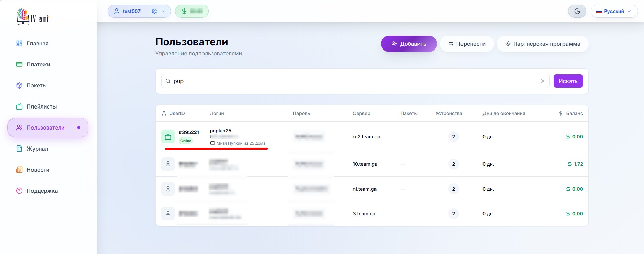This screenshot has height=254, width=644.
Task: Click the Искать search button
Action: click(x=568, y=81)
